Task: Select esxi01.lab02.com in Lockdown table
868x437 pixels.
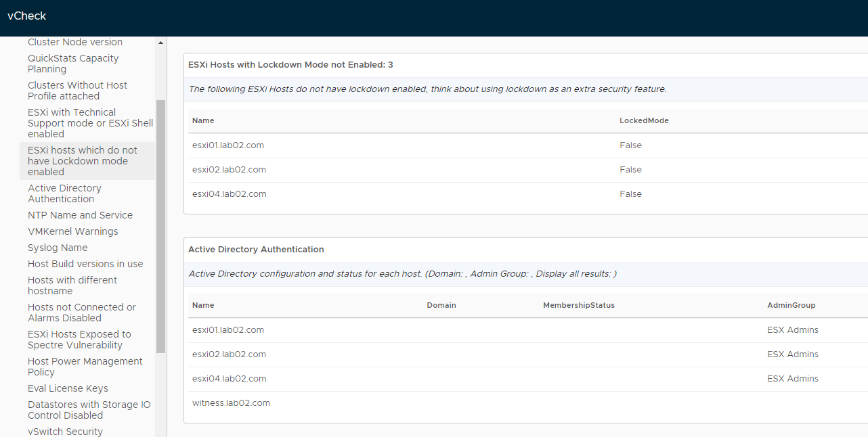Action: 228,145
